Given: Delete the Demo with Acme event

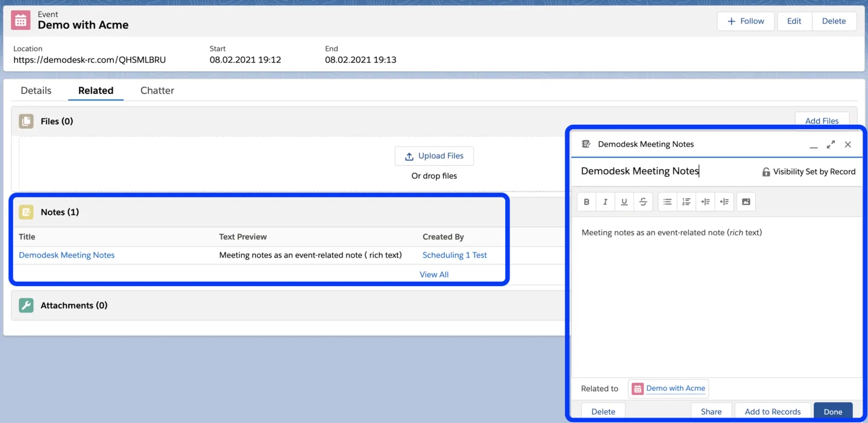Looking at the screenshot, I should [x=834, y=21].
